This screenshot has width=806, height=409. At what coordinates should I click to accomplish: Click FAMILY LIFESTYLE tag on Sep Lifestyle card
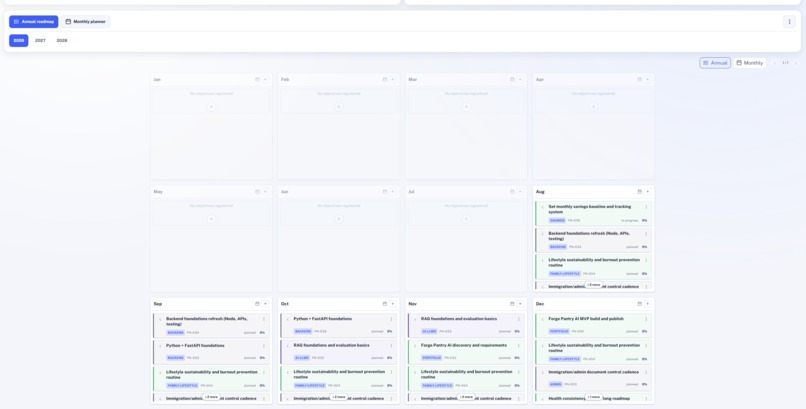tap(182, 385)
